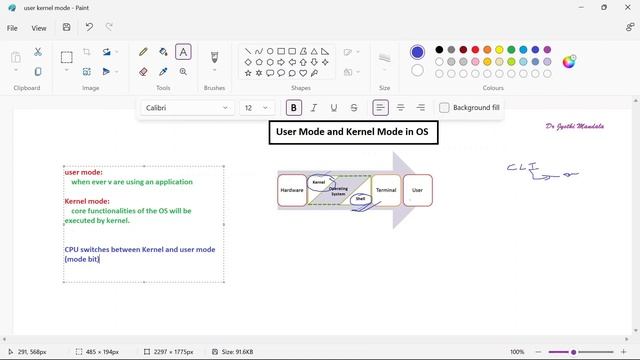Expand the Flip options arrow

point(116,72)
